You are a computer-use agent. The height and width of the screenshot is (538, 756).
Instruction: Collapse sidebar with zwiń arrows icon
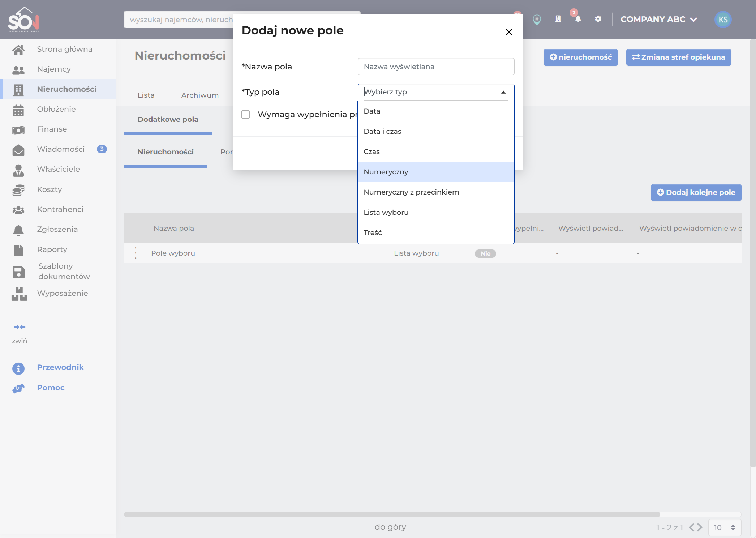20,327
